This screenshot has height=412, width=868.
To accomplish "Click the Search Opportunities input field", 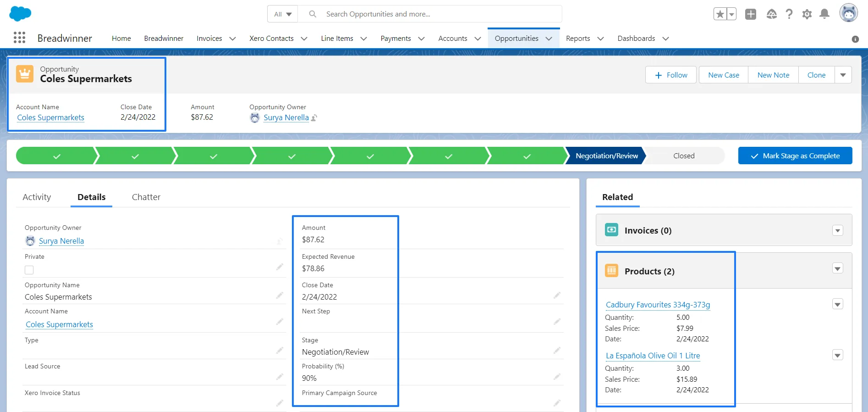I will pyautogui.click(x=430, y=14).
